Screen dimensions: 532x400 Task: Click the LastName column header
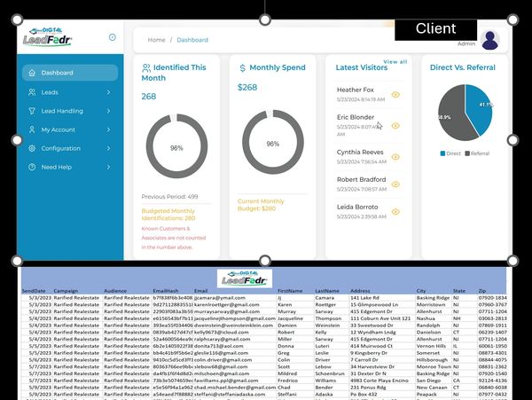point(327,291)
